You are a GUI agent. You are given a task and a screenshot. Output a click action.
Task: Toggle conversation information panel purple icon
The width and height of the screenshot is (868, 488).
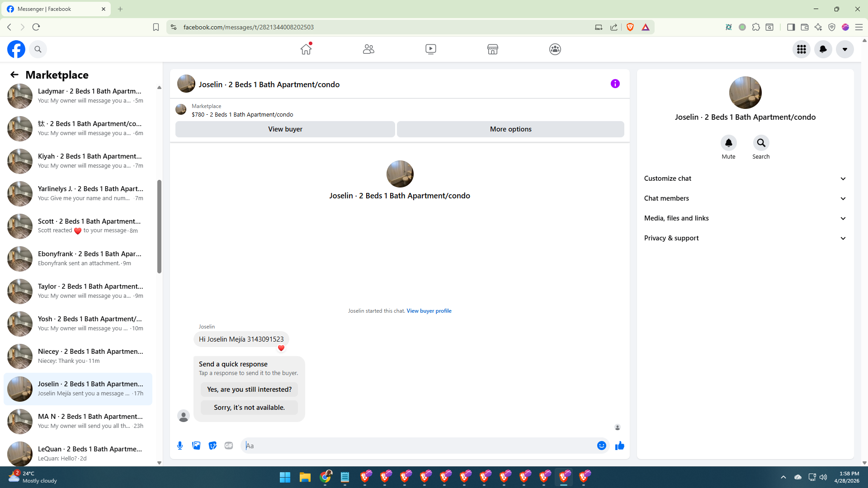click(x=615, y=84)
